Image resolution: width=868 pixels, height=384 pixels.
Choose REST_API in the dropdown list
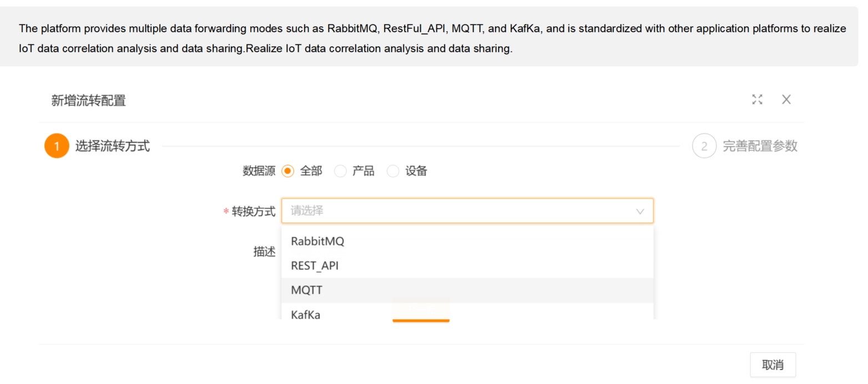[x=315, y=266]
